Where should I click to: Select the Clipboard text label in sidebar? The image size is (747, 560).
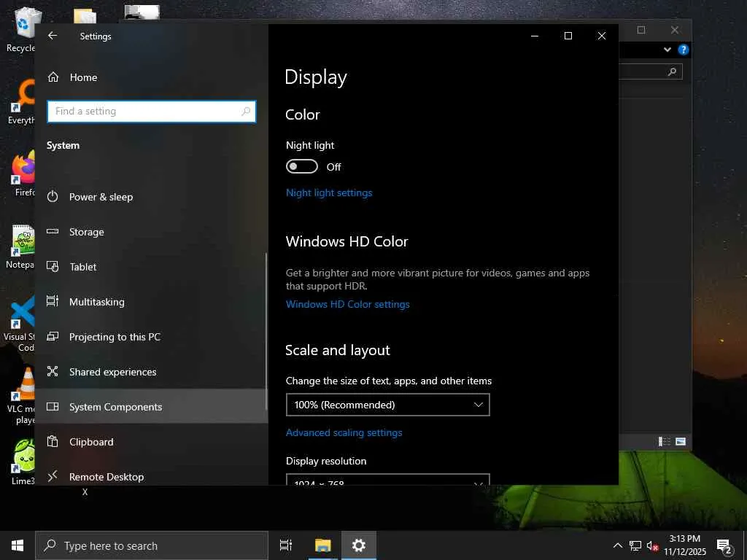click(91, 442)
